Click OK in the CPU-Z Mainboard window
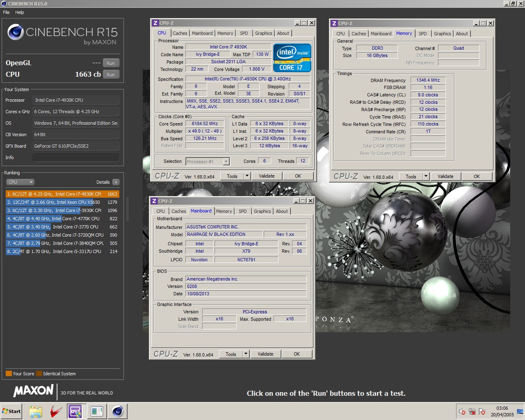525x420 pixels. 297,354
